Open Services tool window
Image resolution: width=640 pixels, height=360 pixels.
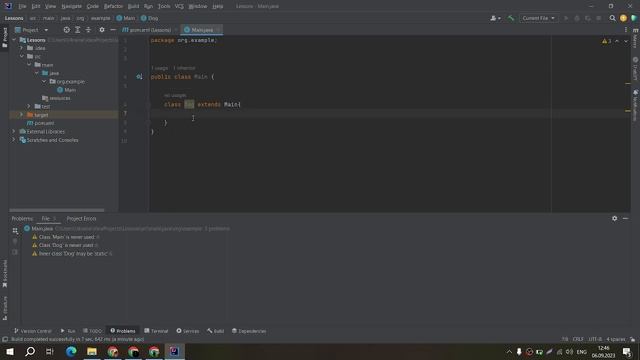187,331
